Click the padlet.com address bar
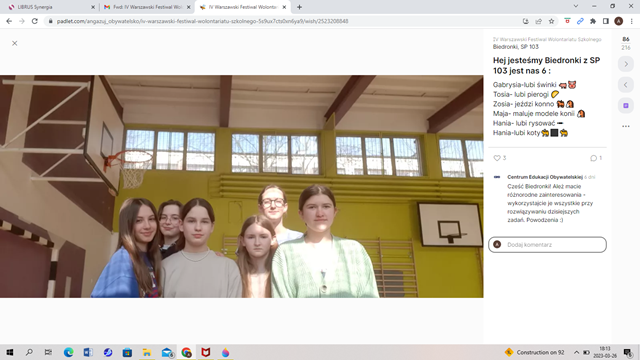The height and width of the screenshot is (360, 640). click(286, 21)
